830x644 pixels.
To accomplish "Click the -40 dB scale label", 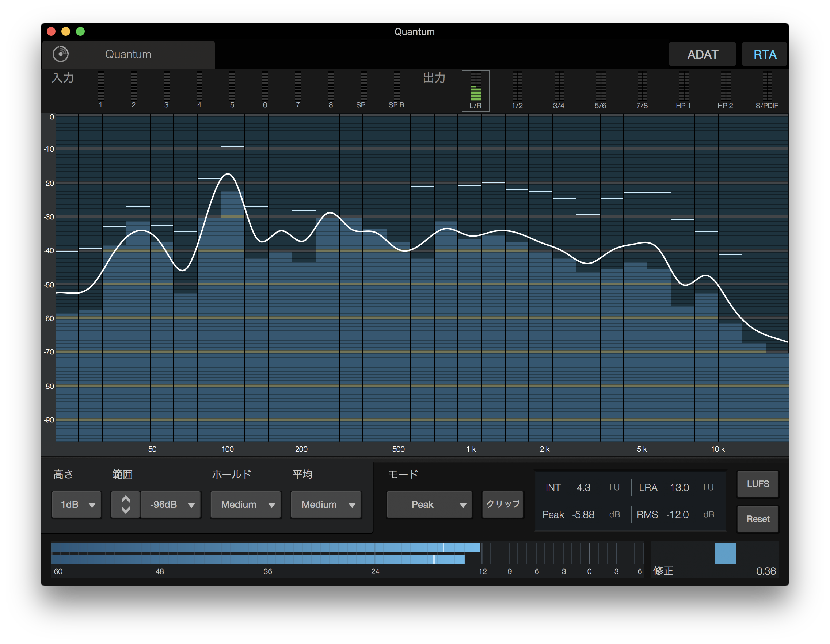I will [49, 250].
